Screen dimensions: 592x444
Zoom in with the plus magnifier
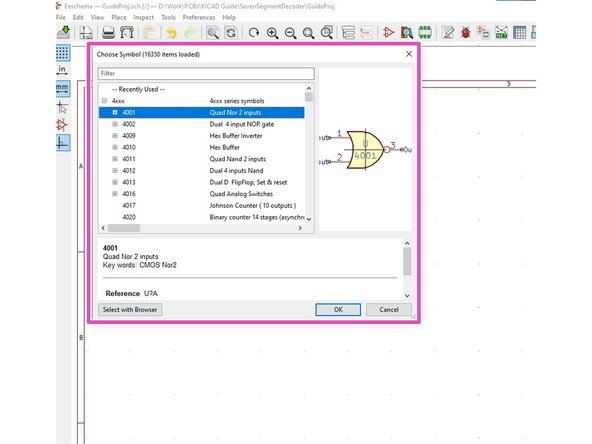tap(272, 32)
